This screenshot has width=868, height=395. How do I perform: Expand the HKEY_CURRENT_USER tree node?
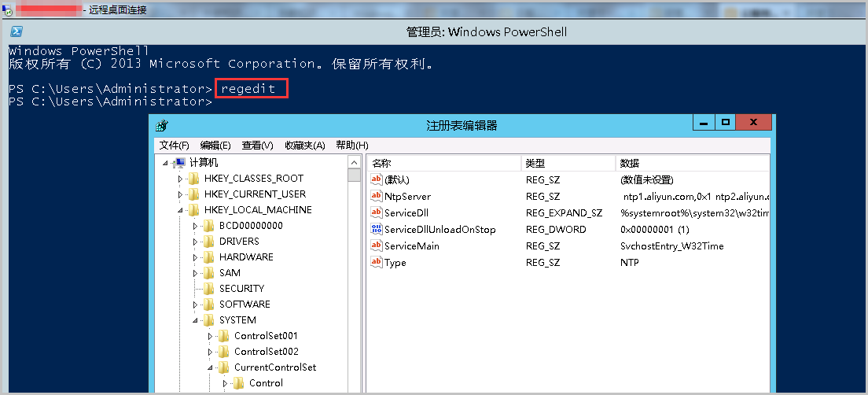tap(180, 194)
